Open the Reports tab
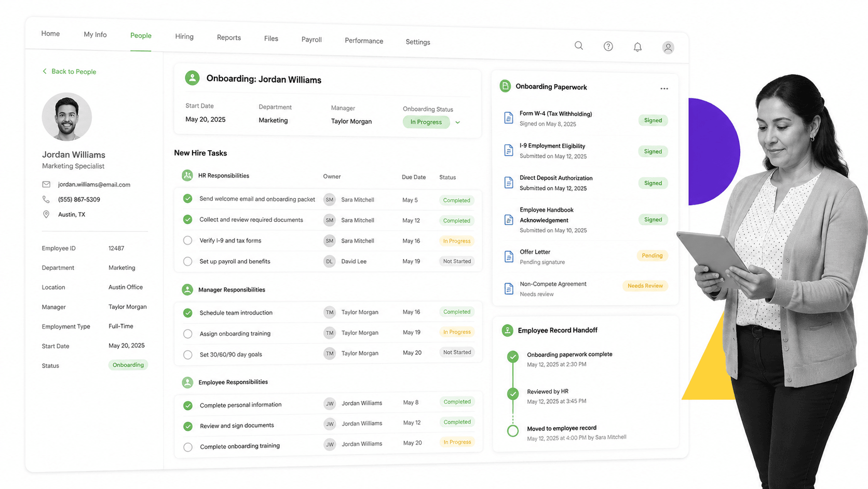 [x=229, y=37]
